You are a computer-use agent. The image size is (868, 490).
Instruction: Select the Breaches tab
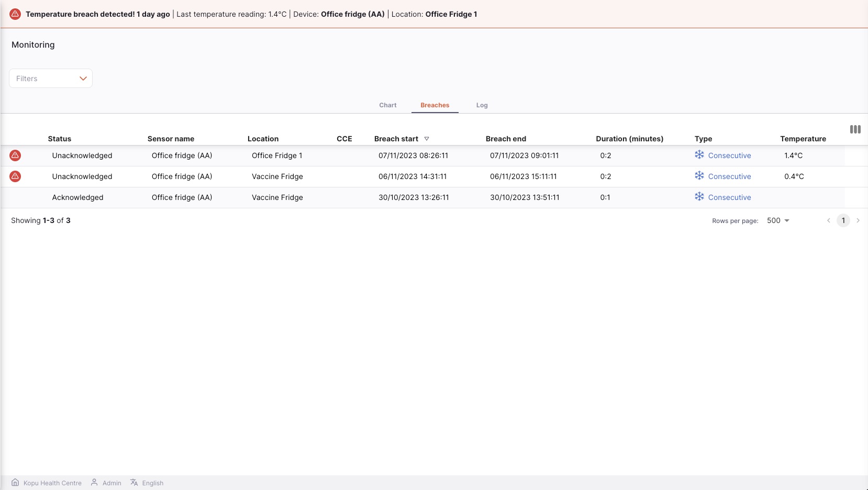tap(435, 105)
